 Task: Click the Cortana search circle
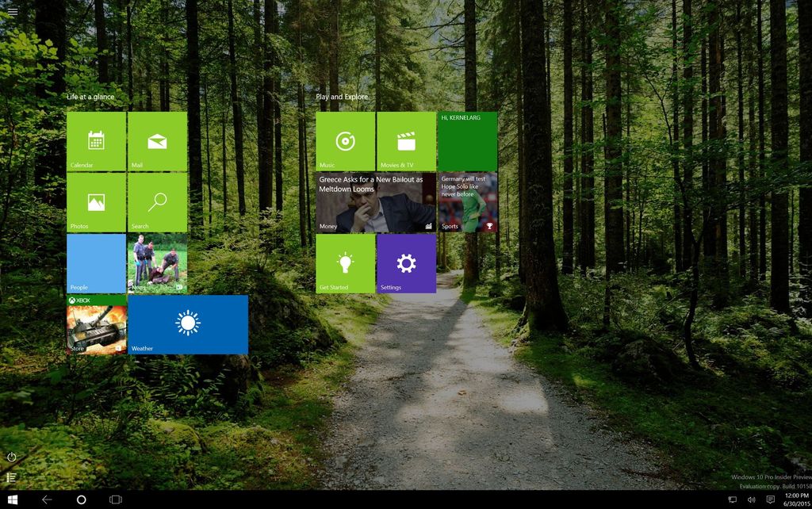82,499
